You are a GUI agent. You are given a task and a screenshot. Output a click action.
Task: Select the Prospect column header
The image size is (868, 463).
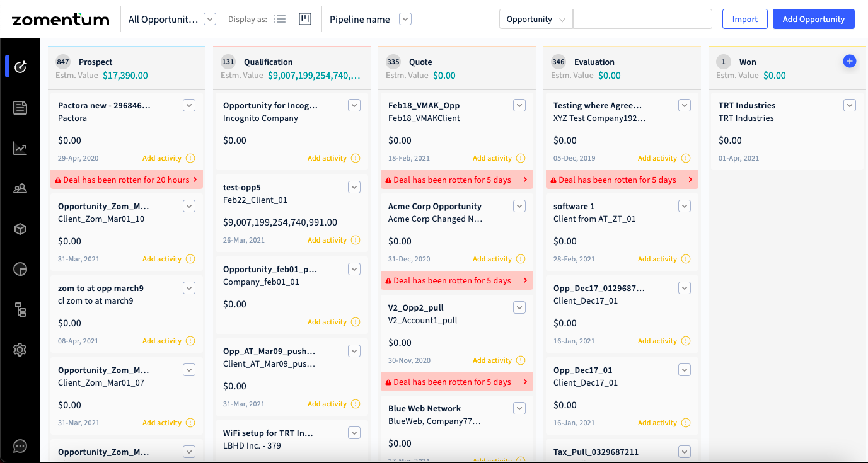[127, 68]
